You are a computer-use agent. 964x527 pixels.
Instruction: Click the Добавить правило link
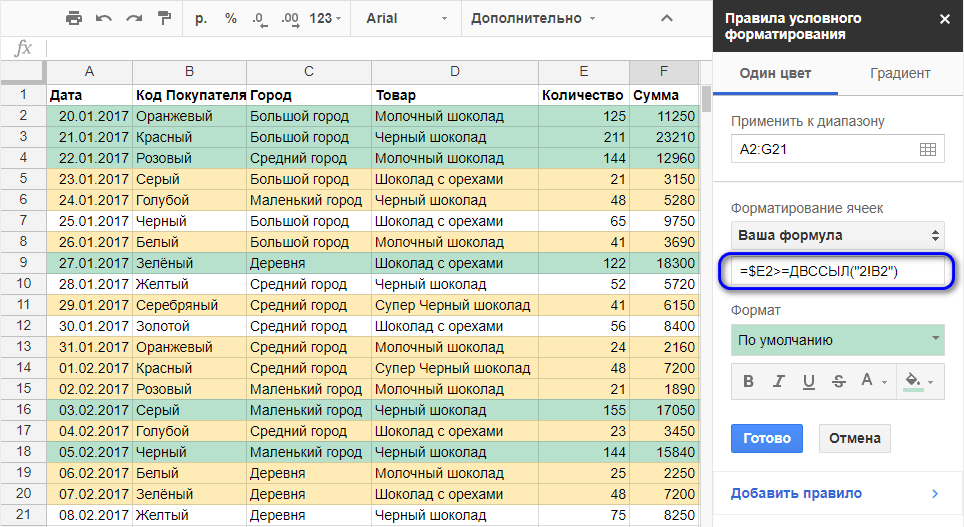tap(796, 493)
